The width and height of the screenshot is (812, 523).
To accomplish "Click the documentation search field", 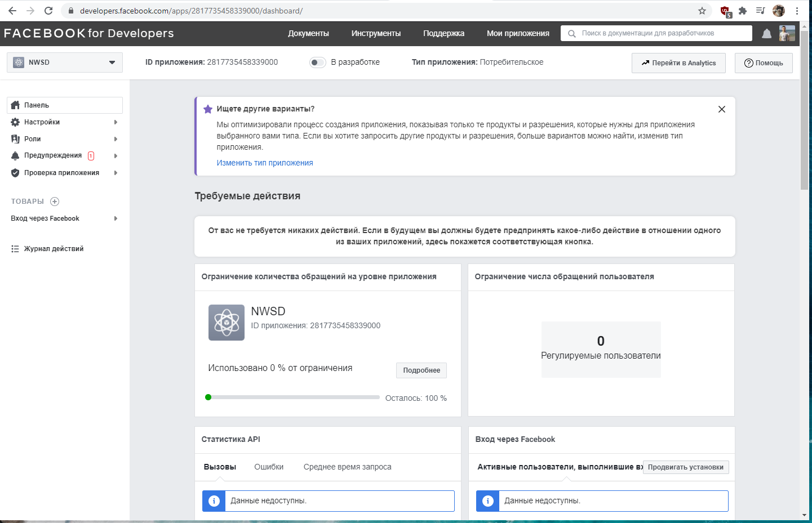I will click(656, 34).
